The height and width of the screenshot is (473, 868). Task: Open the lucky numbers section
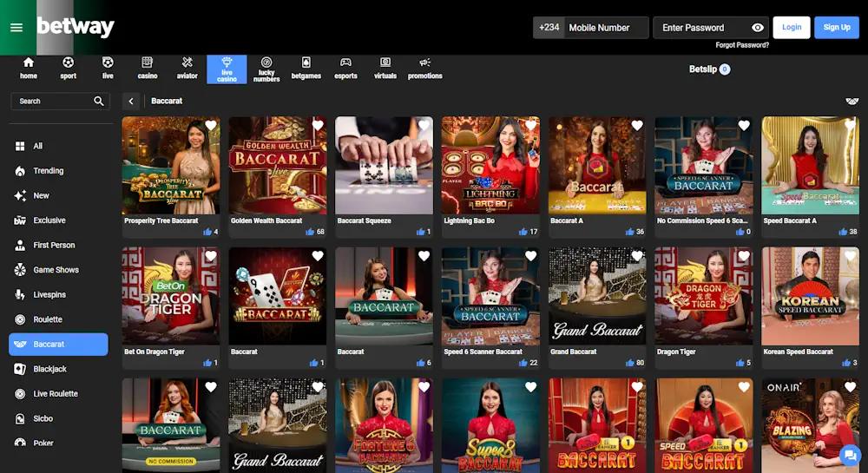pyautogui.click(x=266, y=69)
